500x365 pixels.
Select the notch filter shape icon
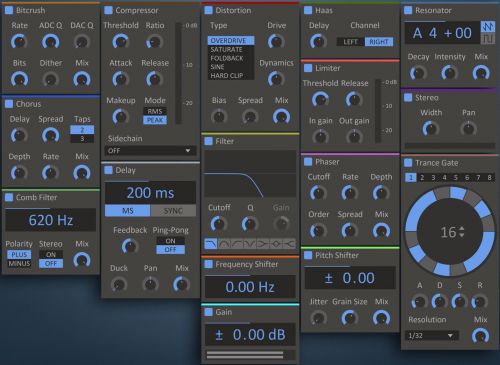pos(250,244)
